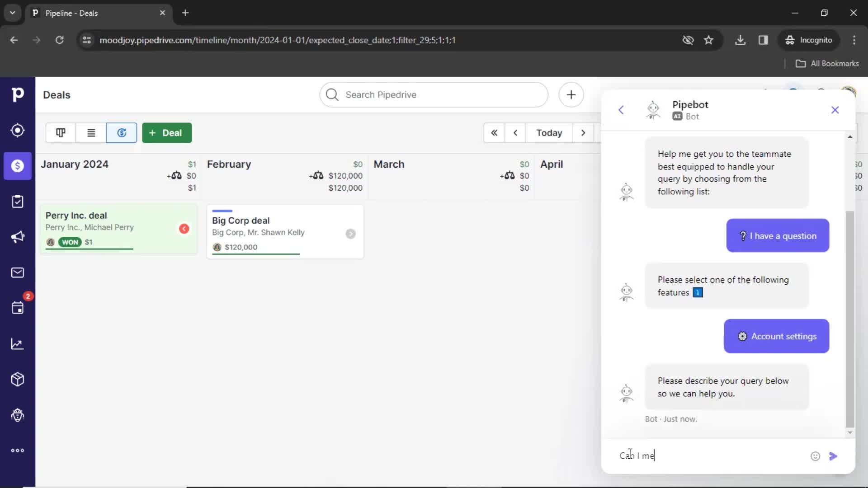Click the quick add plus button
The width and height of the screenshot is (868, 488).
tap(571, 95)
